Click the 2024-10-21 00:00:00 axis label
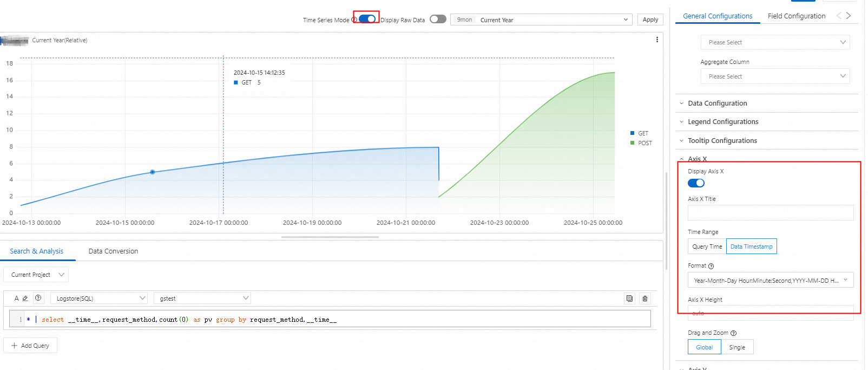The image size is (868, 370). click(x=406, y=223)
